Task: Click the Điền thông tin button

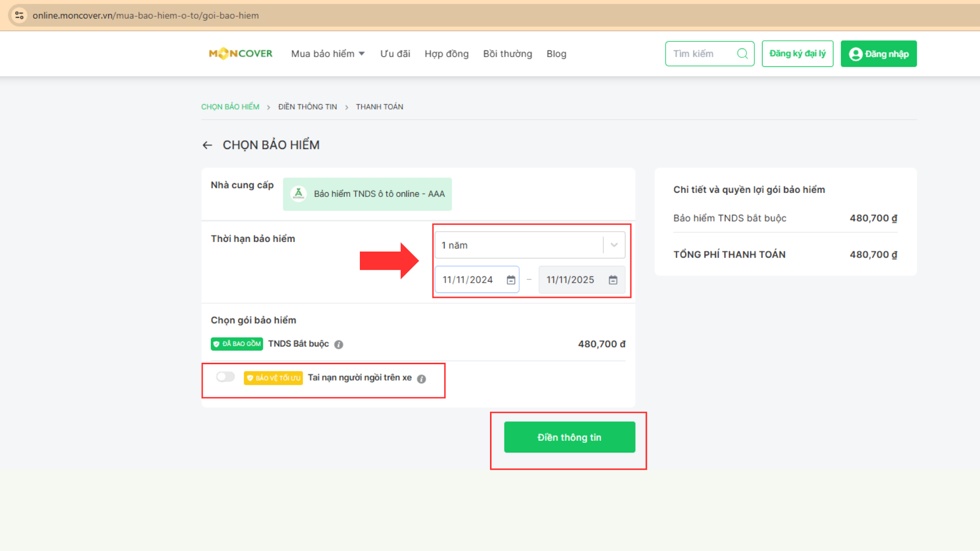Action: pos(570,437)
